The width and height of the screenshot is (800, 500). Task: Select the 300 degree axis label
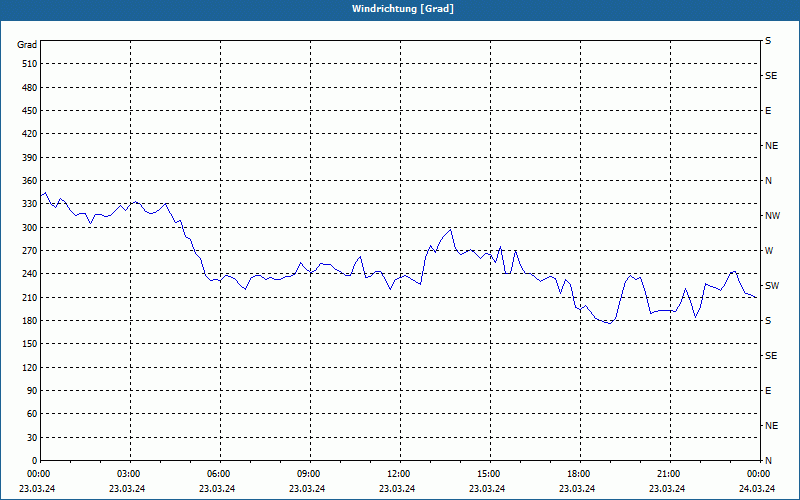[x=30, y=228]
